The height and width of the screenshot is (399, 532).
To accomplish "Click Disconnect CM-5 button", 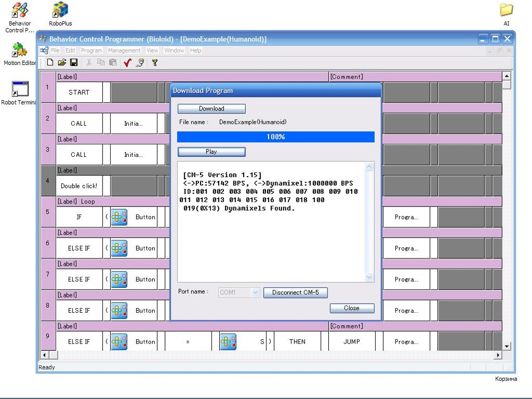I will pos(295,293).
